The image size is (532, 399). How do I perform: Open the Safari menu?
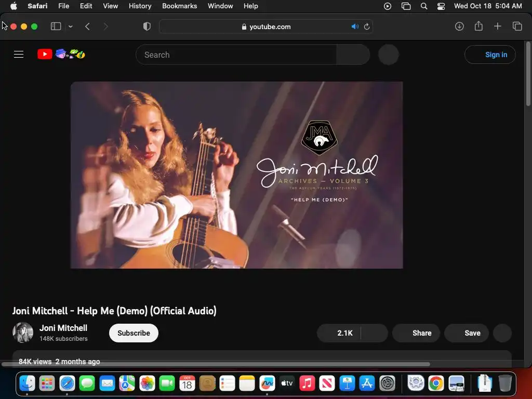pyautogui.click(x=37, y=6)
